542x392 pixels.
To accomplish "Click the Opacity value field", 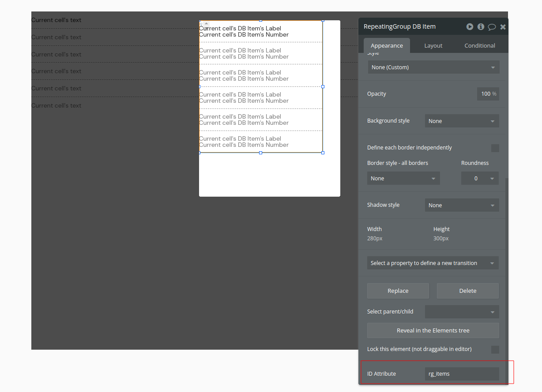I will [488, 93].
